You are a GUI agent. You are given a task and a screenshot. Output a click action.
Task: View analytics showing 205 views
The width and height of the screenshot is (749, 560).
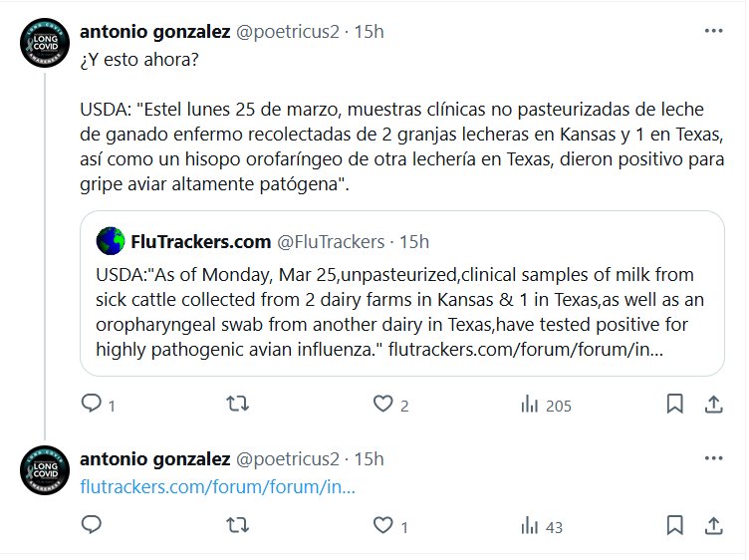(x=530, y=405)
